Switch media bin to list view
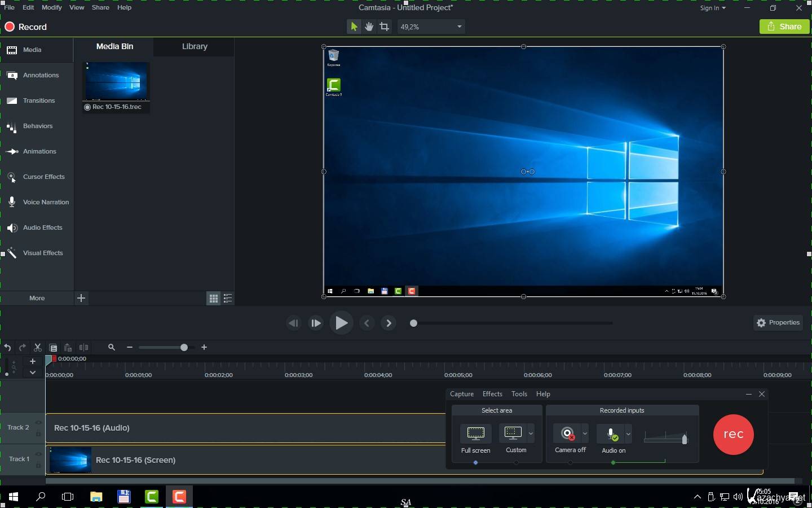The image size is (812, 508). tap(228, 299)
